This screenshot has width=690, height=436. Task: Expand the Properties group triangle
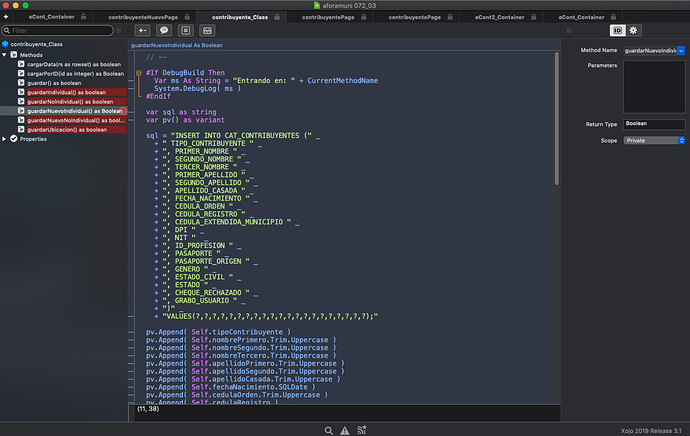tap(4, 139)
